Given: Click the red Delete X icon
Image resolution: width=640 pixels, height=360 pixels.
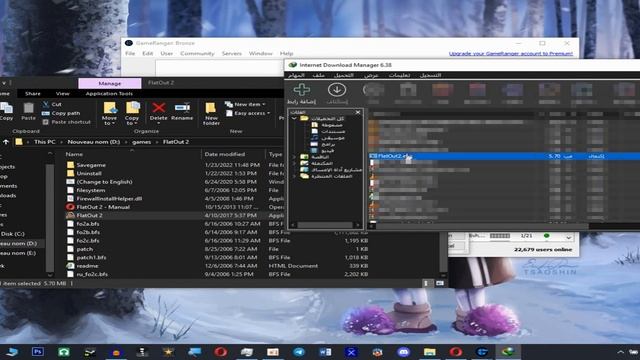Looking at the screenshot, I should (x=158, y=108).
